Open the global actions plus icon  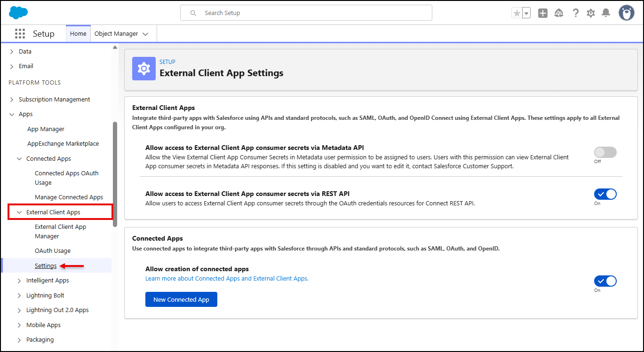[x=543, y=14]
